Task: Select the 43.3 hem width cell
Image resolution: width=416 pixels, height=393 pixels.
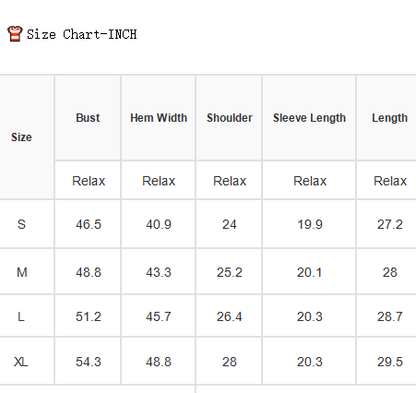Action: tap(158, 272)
